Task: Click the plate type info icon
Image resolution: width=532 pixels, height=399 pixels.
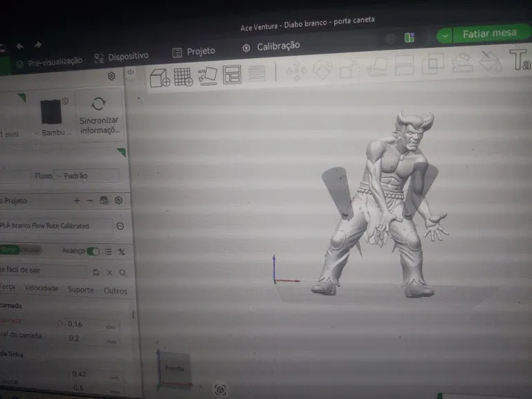Action: pyautogui.click(x=66, y=101)
